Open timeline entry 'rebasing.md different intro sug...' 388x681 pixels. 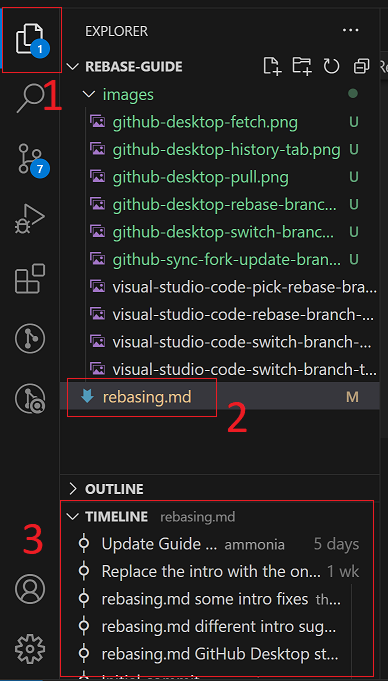click(x=219, y=627)
